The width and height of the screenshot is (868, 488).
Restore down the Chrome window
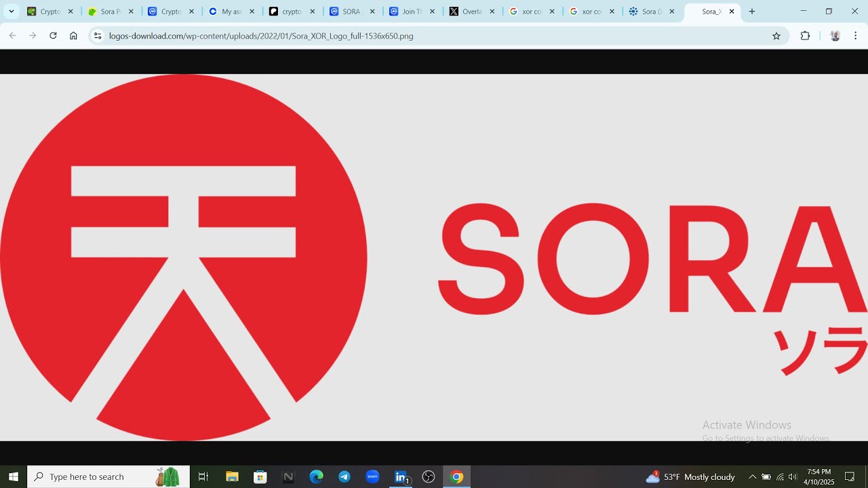[829, 12]
